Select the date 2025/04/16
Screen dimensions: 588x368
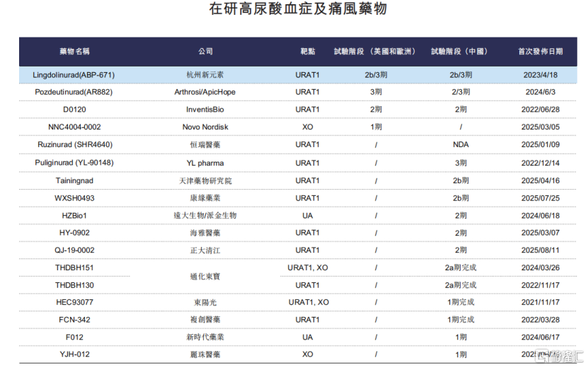click(x=541, y=180)
